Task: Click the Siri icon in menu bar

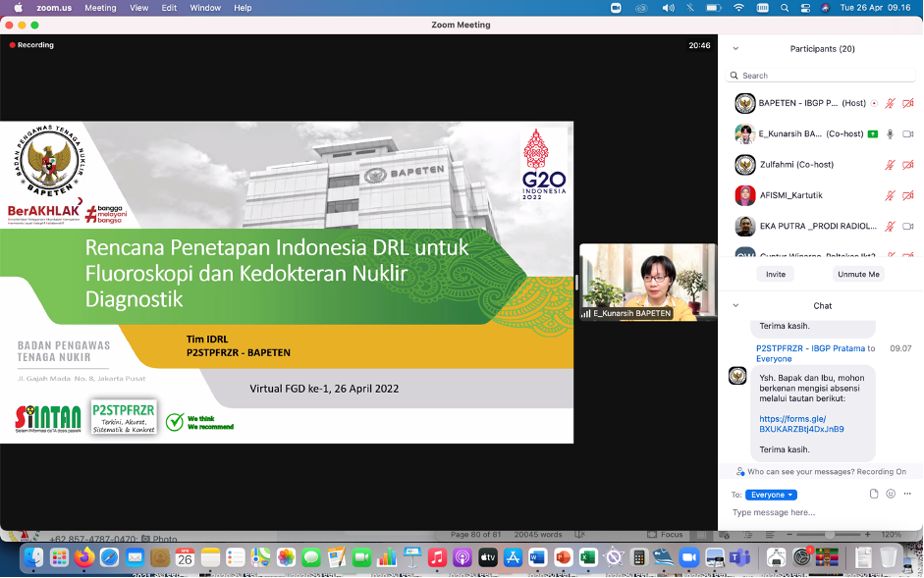Action: coord(826,8)
